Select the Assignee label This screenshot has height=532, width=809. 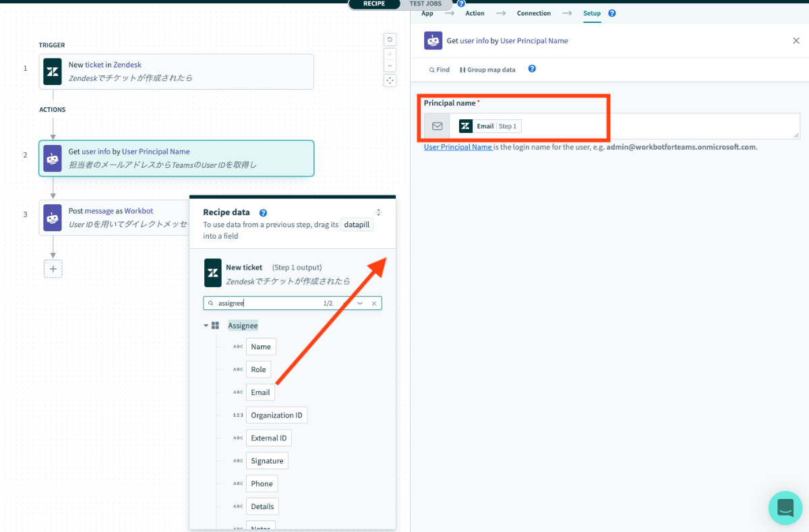click(243, 326)
